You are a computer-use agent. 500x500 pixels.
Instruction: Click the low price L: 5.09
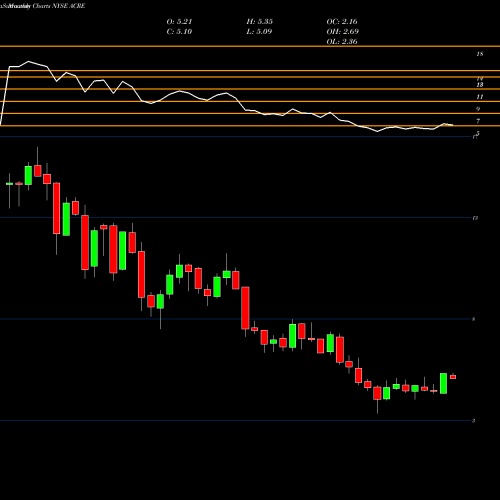(259, 32)
